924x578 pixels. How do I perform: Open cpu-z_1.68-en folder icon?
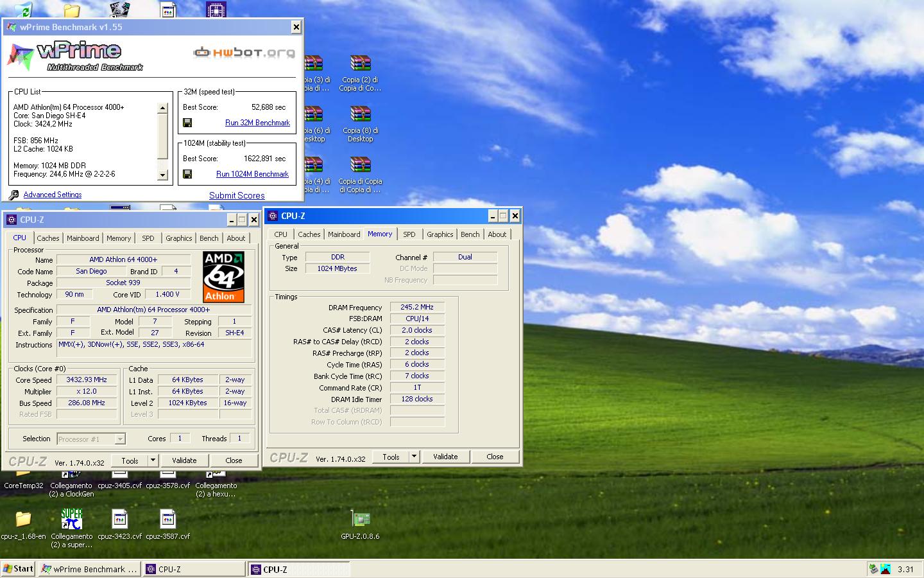(x=23, y=519)
